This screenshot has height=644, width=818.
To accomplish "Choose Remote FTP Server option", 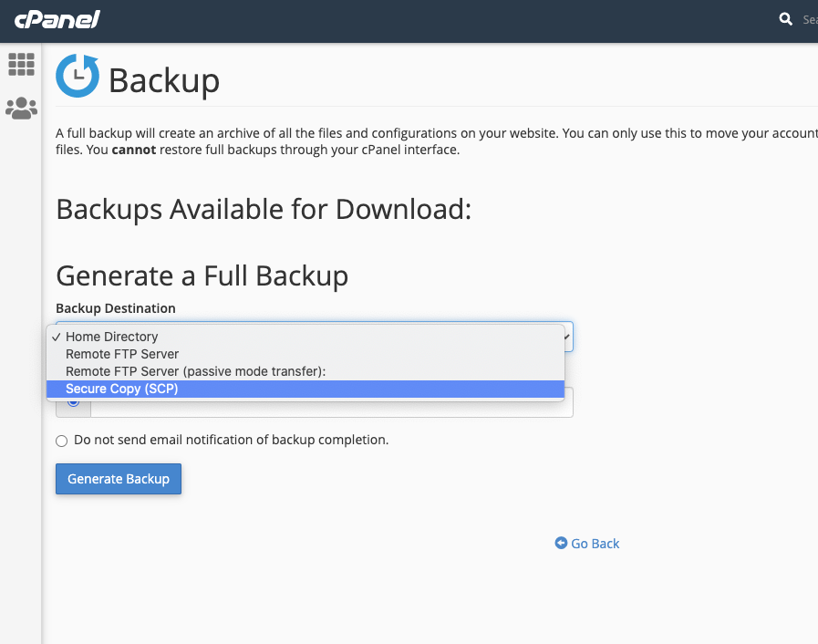I will [x=305, y=354].
